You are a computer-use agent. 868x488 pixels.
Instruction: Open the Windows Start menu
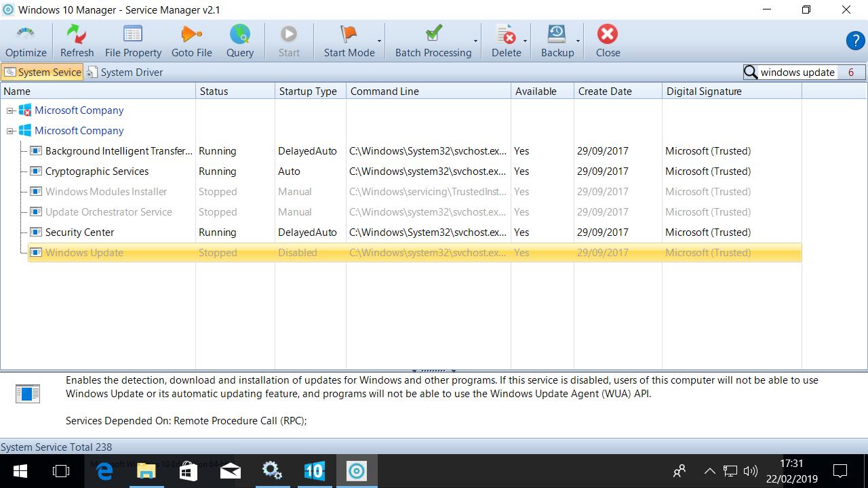20,471
